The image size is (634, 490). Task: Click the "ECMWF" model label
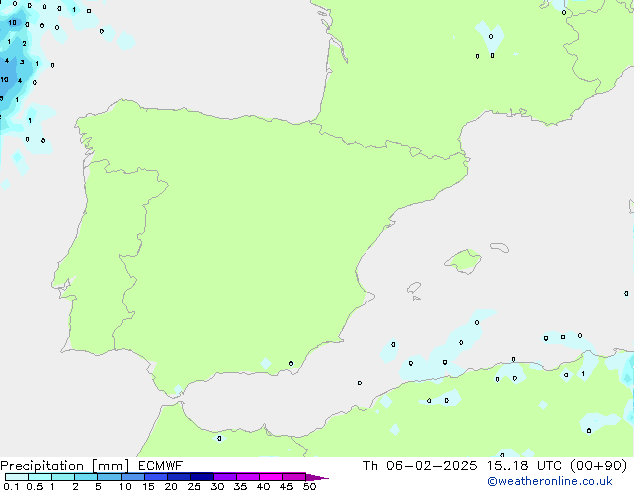[x=161, y=466]
